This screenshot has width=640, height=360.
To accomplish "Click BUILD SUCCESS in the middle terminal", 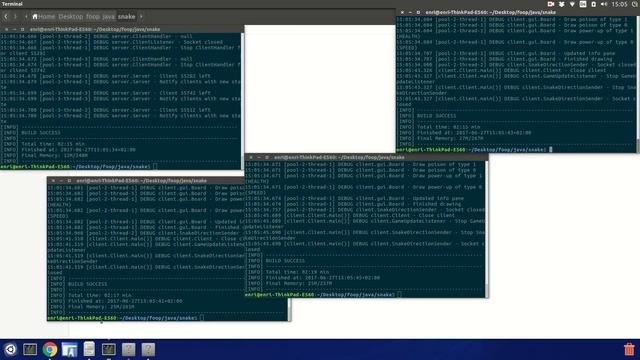I will pos(285,260).
